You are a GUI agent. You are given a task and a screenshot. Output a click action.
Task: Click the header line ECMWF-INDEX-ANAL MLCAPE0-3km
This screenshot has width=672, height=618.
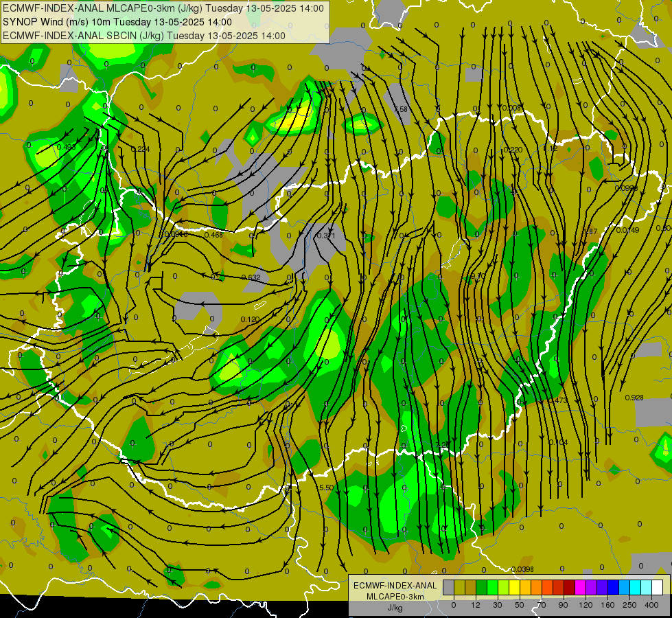click(x=163, y=8)
